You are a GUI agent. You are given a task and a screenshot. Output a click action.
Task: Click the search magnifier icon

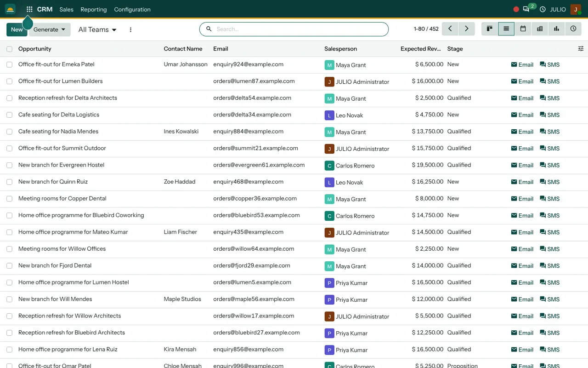coord(209,29)
